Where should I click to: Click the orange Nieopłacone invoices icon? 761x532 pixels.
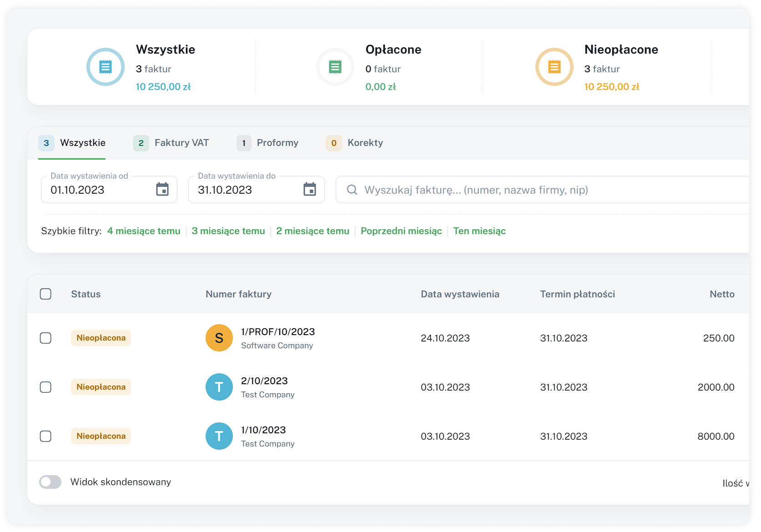554,67
